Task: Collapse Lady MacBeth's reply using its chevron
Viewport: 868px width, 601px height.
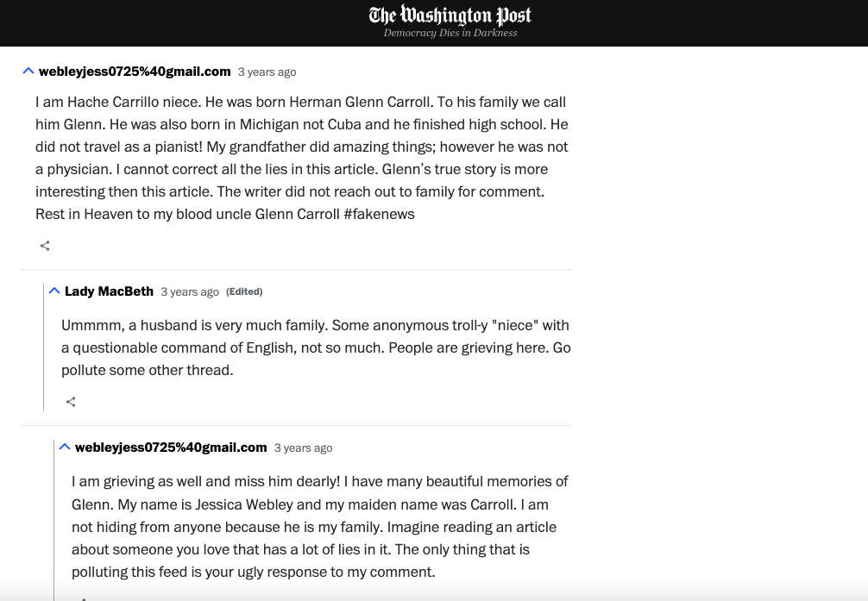Action: [54, 291]
